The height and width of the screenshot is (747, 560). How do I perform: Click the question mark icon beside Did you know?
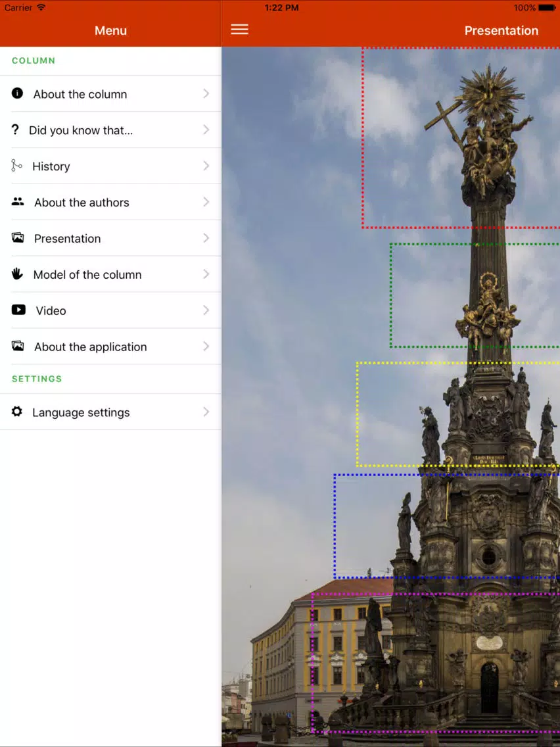[x=15, y=130]
